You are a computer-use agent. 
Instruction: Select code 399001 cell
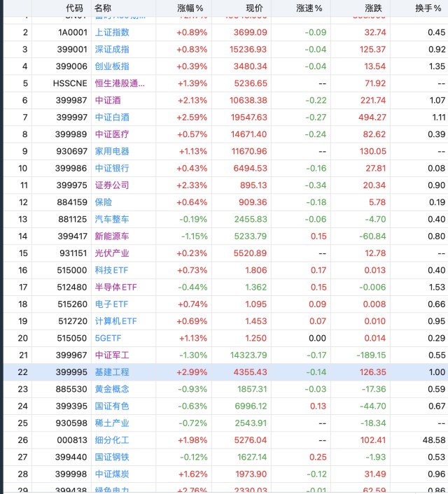point(72,50)
